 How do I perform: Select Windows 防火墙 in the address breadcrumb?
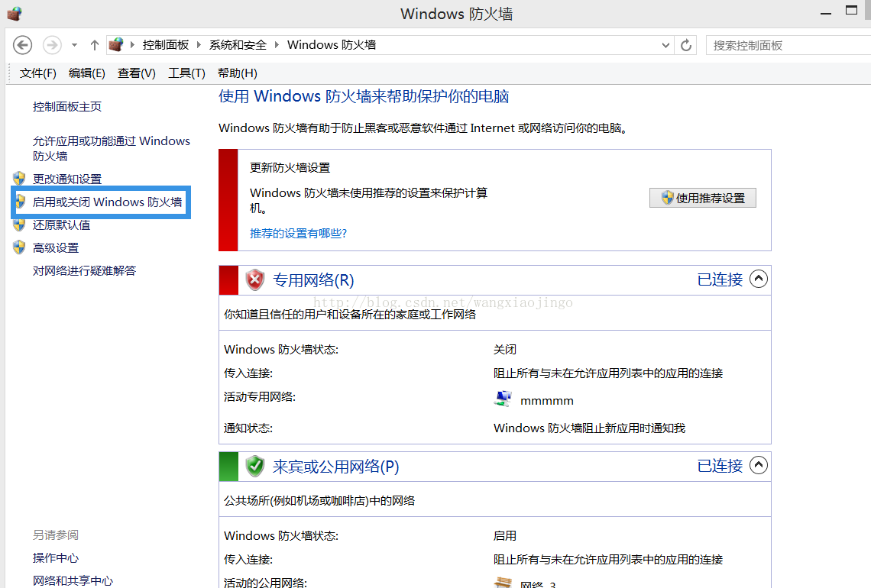click(x=332, y=45)
